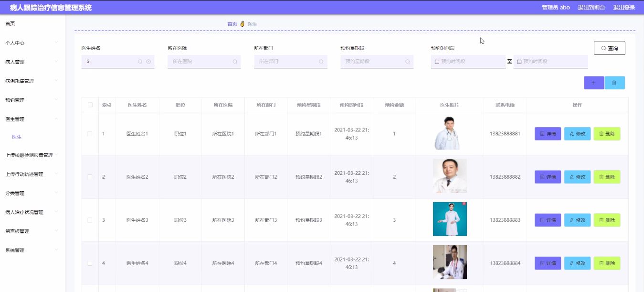Collapse the 医生管理 sidebar menu

tap(32, 119)
